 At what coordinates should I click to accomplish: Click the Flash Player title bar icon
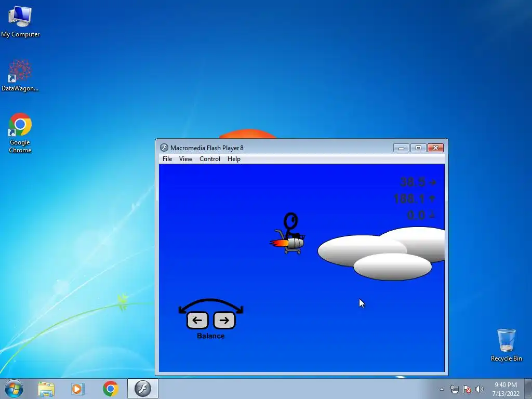pyautogui.click(x=164, y=148)
